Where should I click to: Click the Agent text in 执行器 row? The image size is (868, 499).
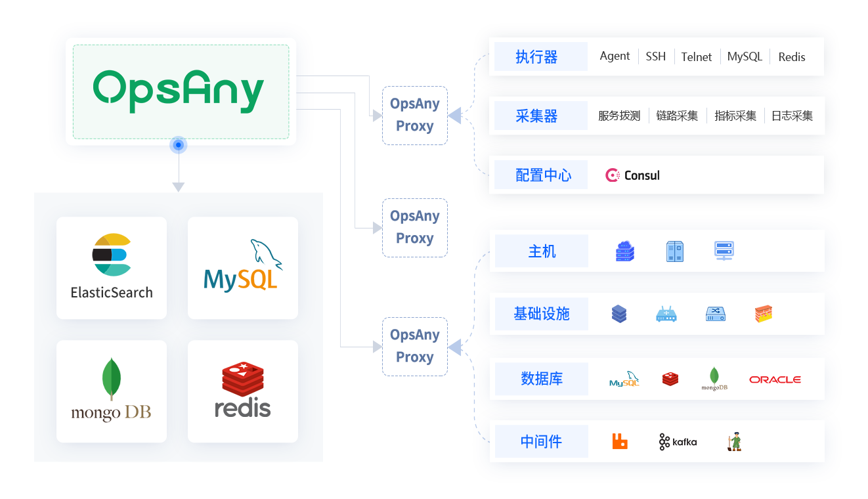point(615,56)
